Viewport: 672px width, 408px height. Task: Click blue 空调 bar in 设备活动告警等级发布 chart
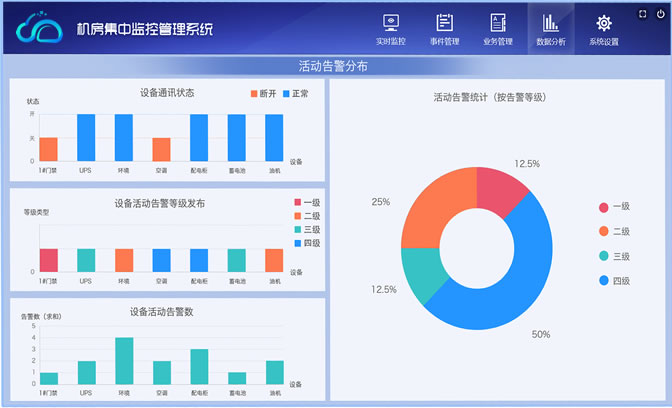coord(161,260)
